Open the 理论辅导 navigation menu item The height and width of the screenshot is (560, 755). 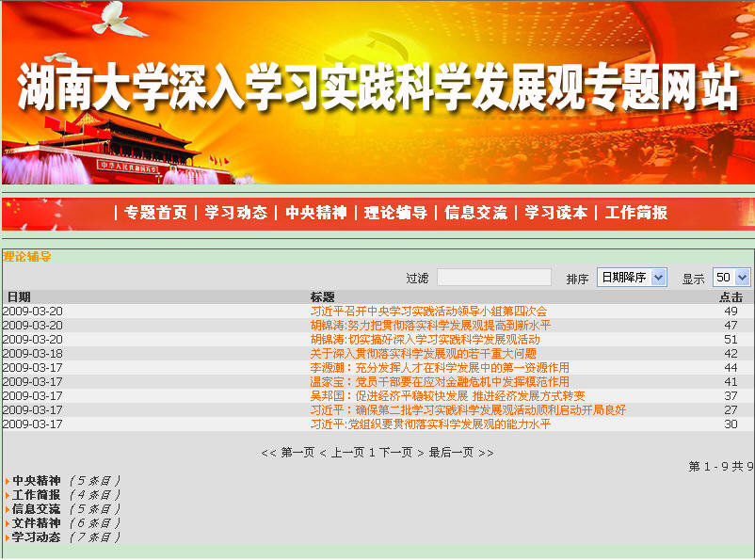click(x=395, y=213)
